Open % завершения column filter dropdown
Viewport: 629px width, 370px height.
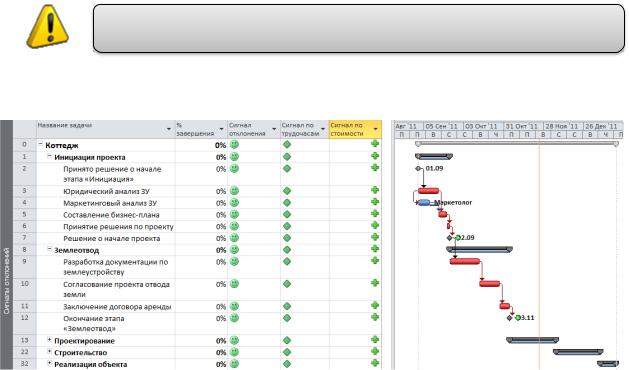(222, 129)
